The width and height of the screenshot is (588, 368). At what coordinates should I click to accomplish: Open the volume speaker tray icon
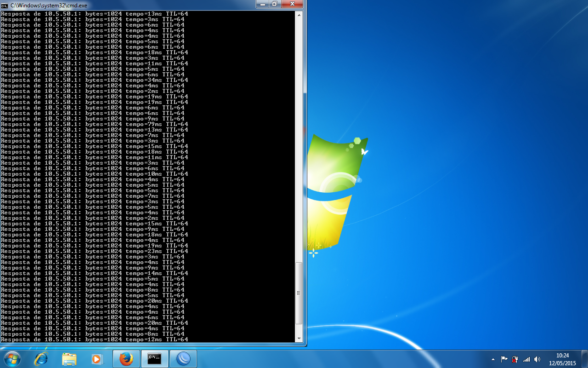[537, 359]
